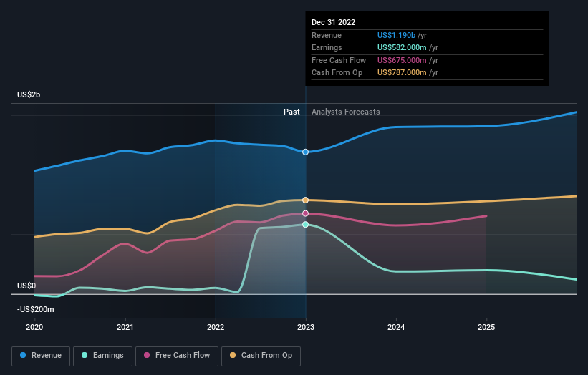Click the -US$200m y-axis label
Screen dimensions: 588x375
36,309
